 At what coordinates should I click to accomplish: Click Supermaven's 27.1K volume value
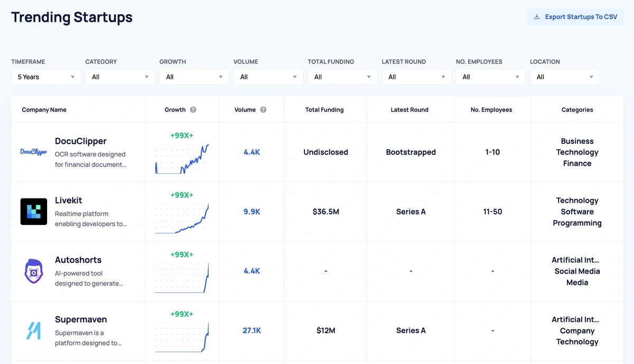pyautogui.click(x=252, y=331)
